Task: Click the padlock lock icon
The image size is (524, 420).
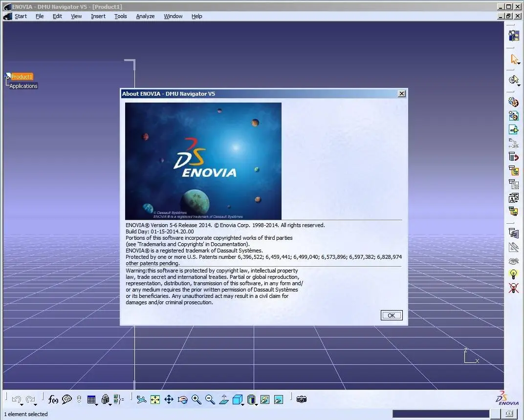Action: pos(105,399)
